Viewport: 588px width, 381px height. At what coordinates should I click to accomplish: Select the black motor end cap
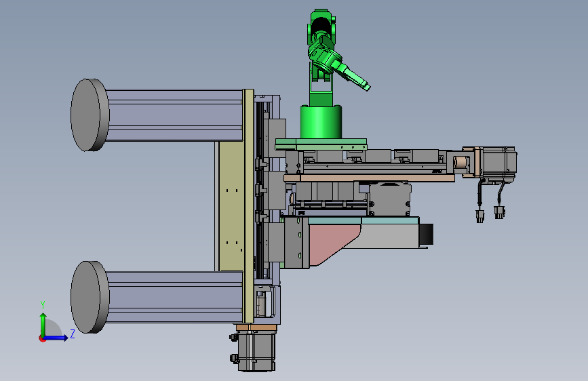pos(426,234)
